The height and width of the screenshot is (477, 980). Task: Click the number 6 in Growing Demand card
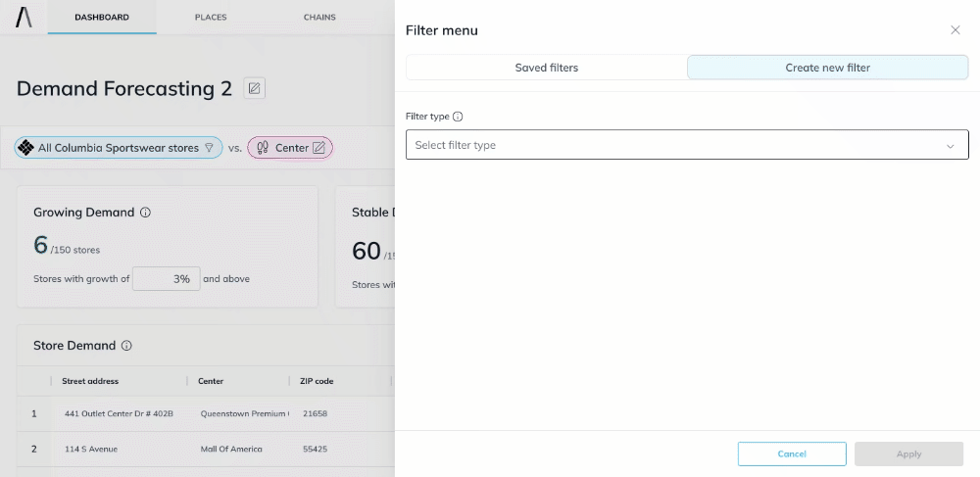[x=40, y=244]
